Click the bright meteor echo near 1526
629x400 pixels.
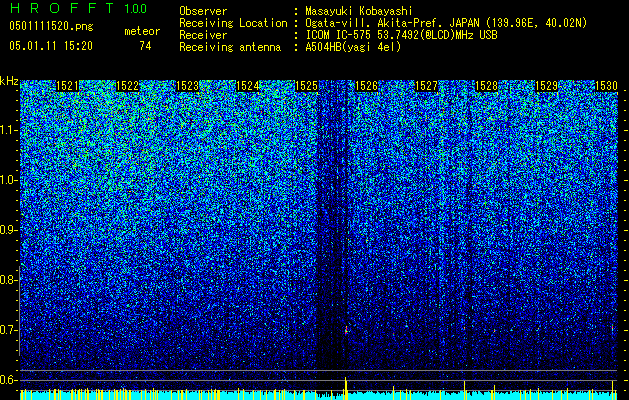pos(346,331)
